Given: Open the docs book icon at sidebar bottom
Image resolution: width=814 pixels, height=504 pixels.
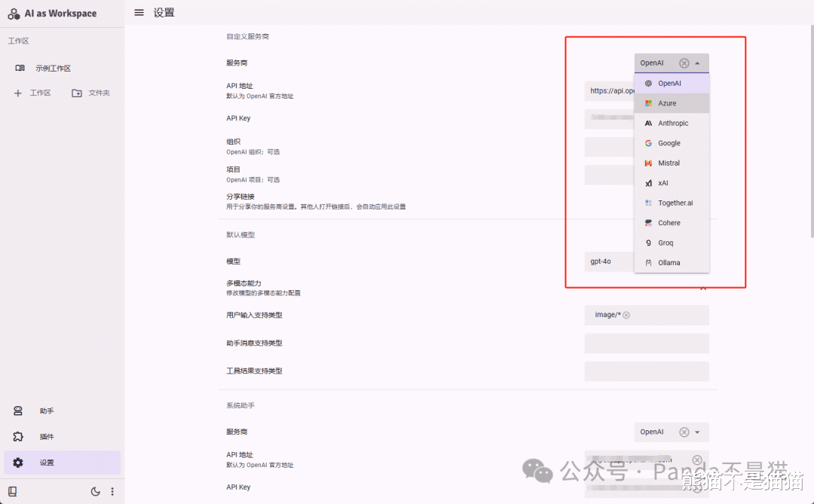Looking at the screenshot, I should click(x=13, y=491).
